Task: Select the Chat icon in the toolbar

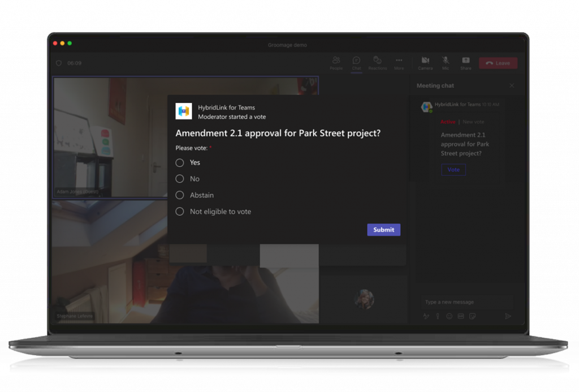Action: [x=356, y=62]
